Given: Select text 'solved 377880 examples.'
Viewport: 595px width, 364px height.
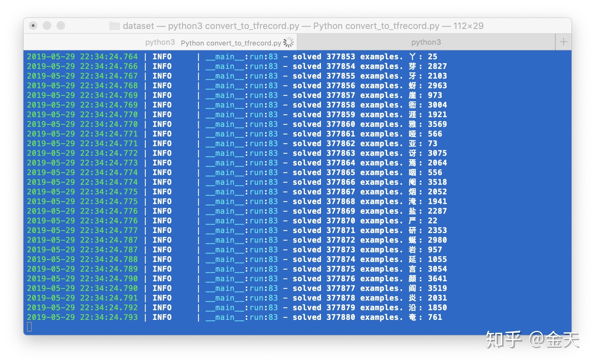Looking at the screenshot, I should [348, 317].
